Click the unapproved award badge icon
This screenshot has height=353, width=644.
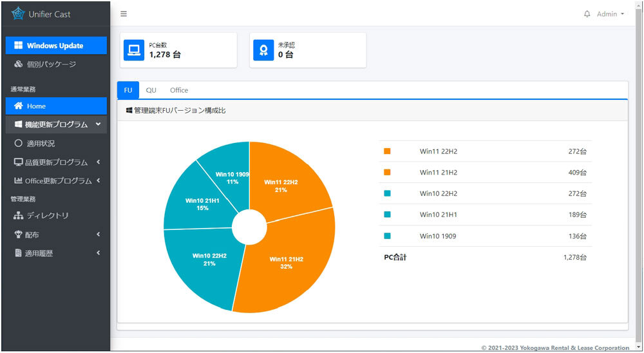click(263, 50)
